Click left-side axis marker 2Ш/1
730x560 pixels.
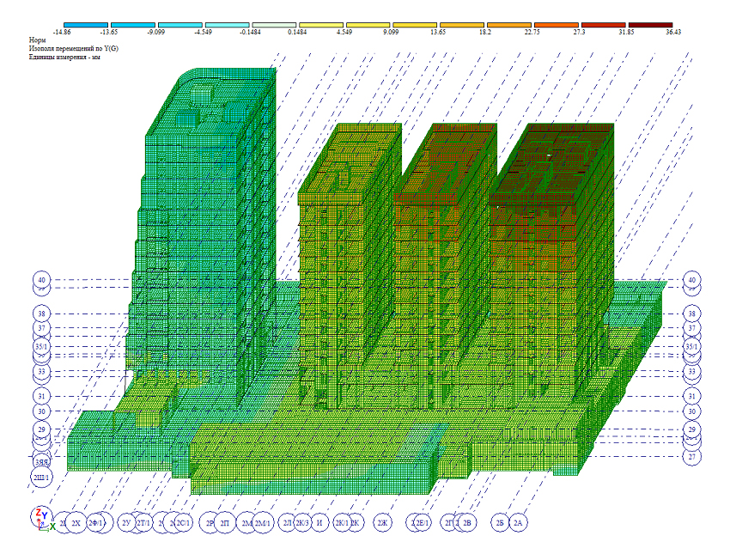tap(40, 477)
